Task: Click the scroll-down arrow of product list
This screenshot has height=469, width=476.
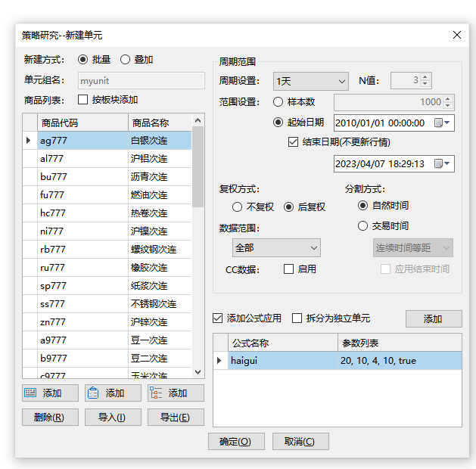Action: (x=198, y=372)
